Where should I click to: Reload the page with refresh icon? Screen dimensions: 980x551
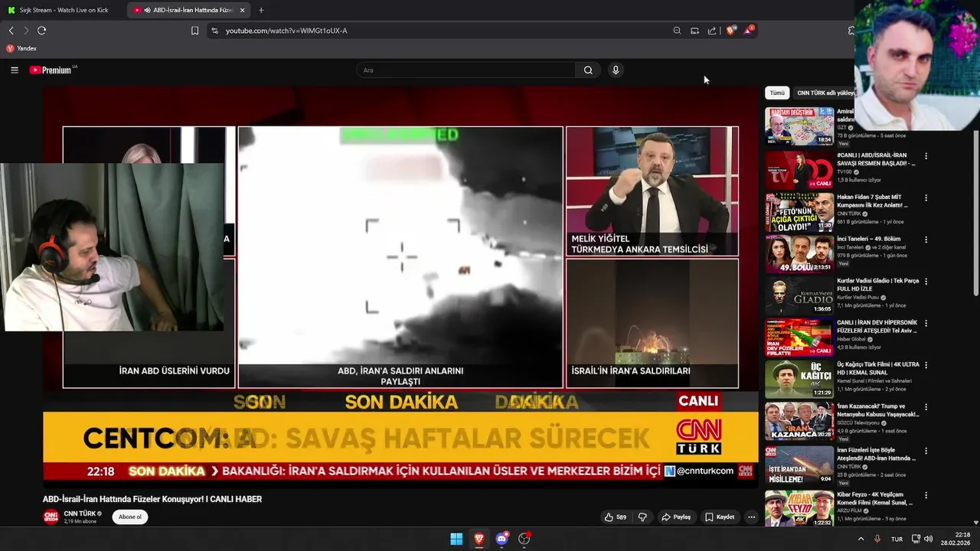pyautogui.click(x=41, y=31)
